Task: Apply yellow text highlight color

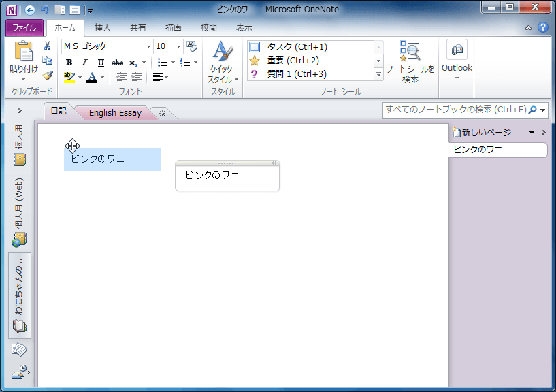Action: click(69, 77)
